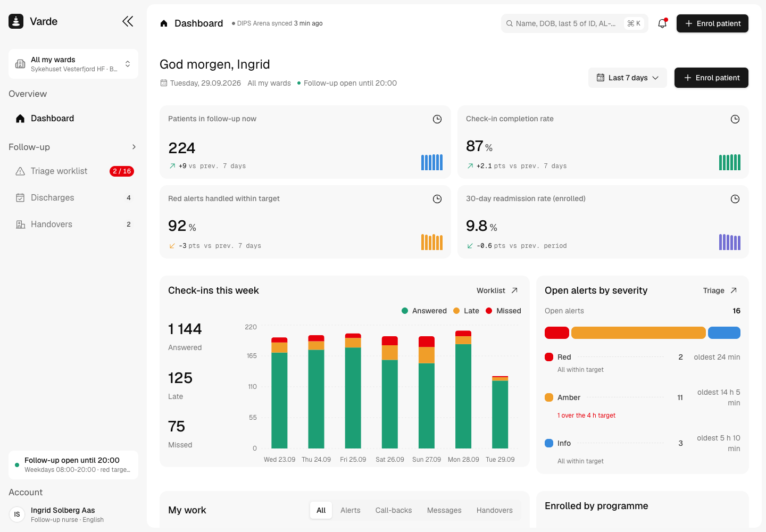Click the blue Info segment of severity bar
Image resolution: width=766 pixels, height=532 pixels.
coord(724,332)
